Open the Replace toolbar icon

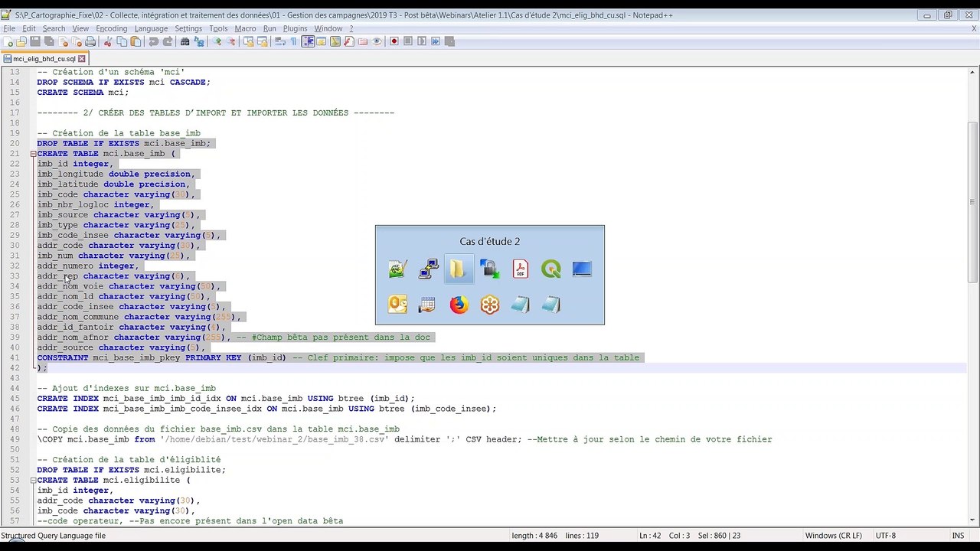[x=199, y=41]
